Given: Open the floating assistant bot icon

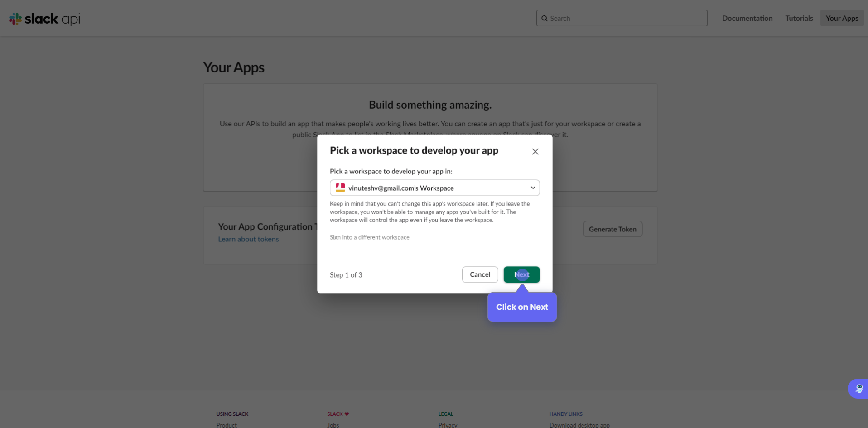Looking at the screenshot, I should [858, 389].
